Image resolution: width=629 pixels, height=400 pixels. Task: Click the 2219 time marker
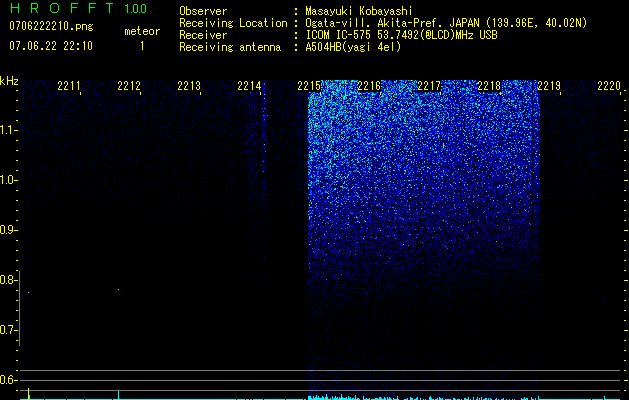(549, 86)
